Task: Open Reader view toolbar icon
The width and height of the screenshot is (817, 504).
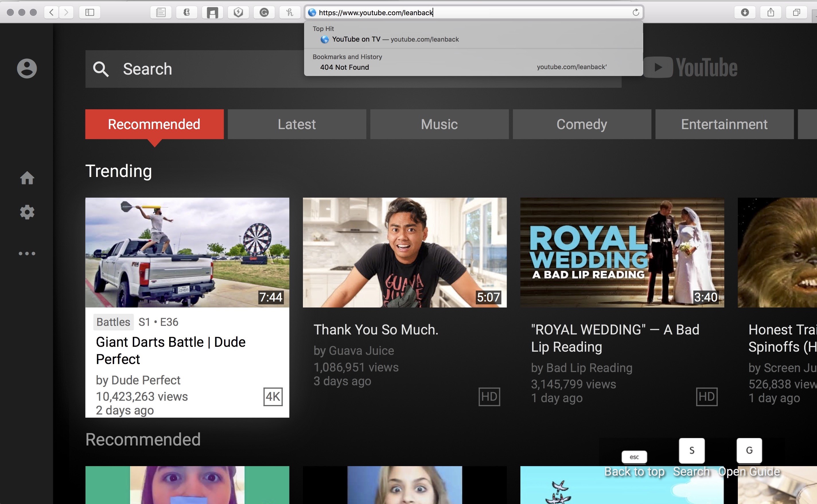Action: click(161, 12)
